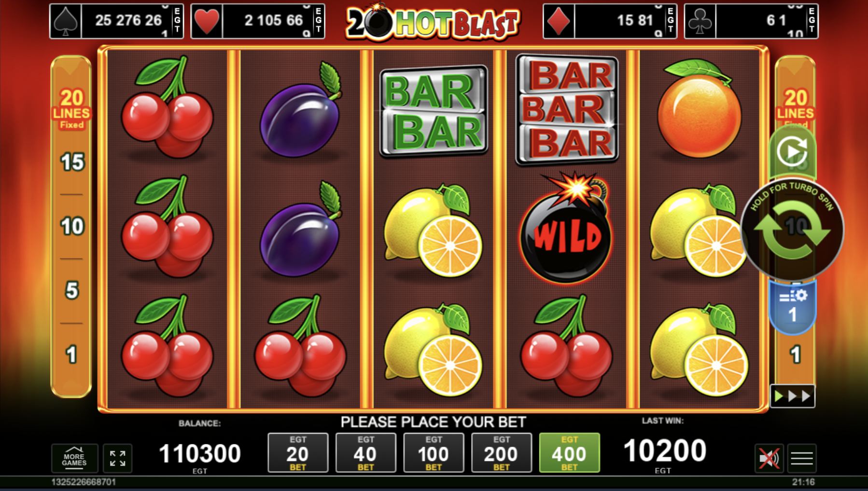Image resolution: width=868 pixels, height=491 pixels.
Task: Toggle fast-forward turbo speed arrows
Action: [x=792, y=396]
